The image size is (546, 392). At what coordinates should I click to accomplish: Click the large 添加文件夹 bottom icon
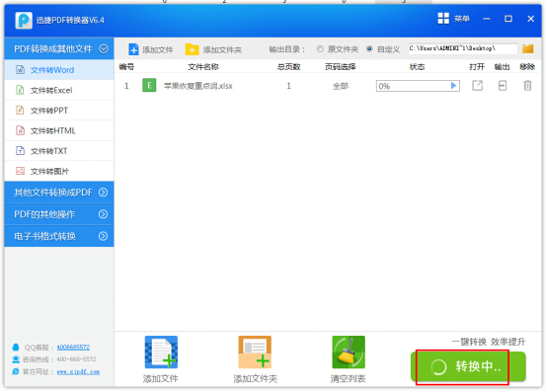click(x=255, y=352)
